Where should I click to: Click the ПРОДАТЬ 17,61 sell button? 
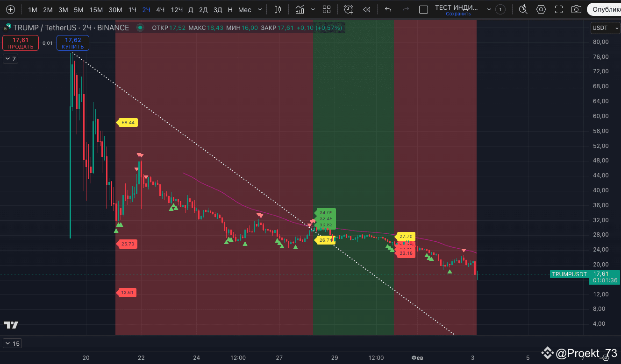pos(21,43)
